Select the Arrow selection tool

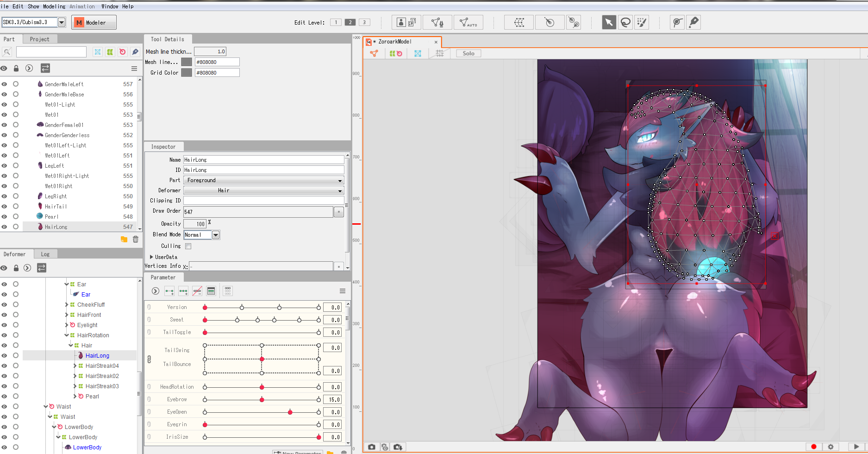point(609,22)
